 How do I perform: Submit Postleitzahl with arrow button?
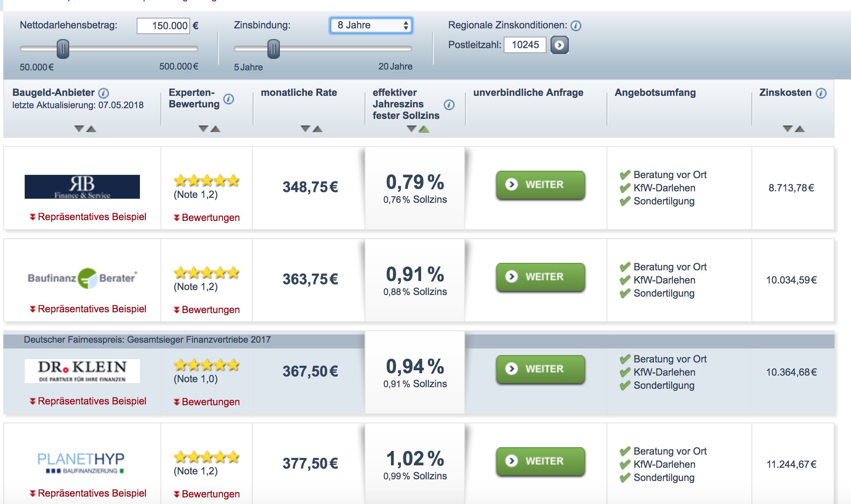pos(560,45)
